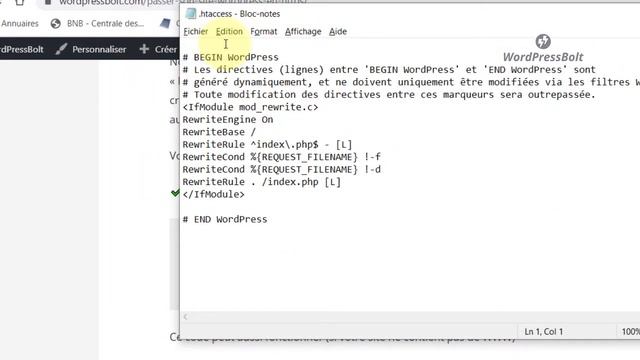Image resolution: width=640 pixels, height=360 pixels.
Task: Click the line '# END WordPress'
Action: click(x=225, y=219)
